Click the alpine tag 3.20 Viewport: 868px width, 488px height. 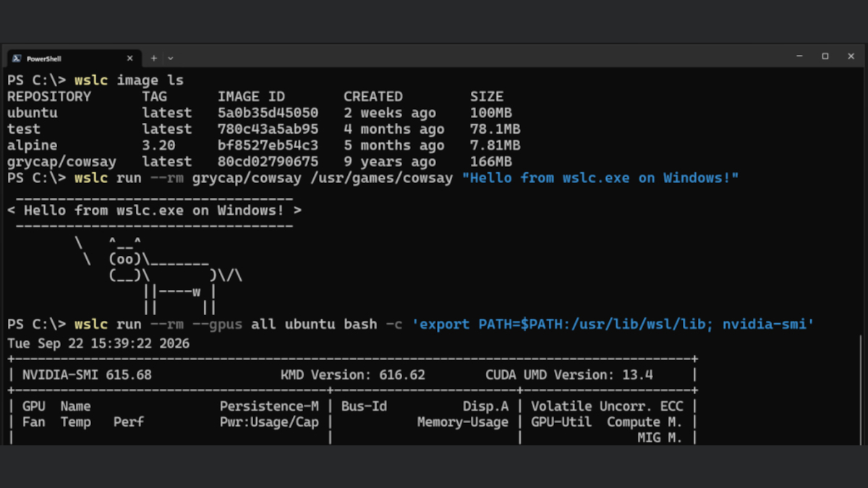tap(158, 145)
